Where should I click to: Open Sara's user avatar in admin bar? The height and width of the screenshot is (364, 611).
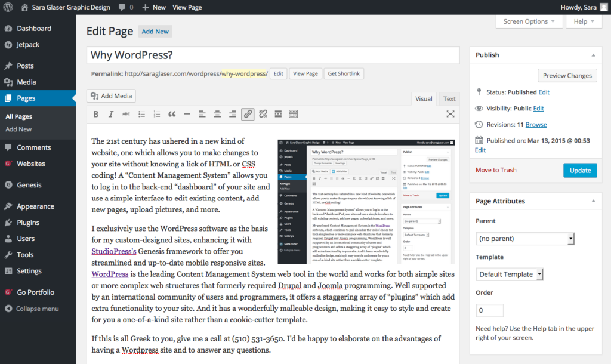[x=604, y=7]
